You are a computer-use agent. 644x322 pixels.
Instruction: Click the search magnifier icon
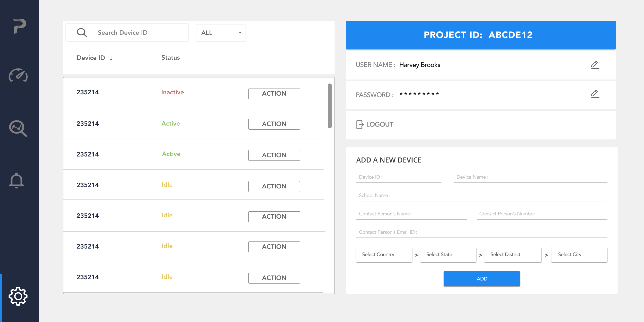[x=82, y=33]
